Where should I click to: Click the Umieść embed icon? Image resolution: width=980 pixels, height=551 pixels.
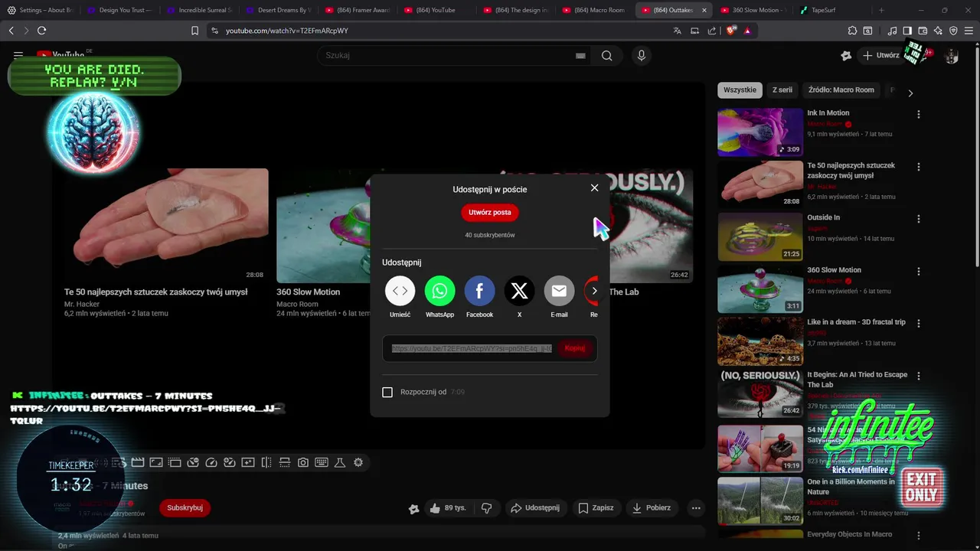400,291
